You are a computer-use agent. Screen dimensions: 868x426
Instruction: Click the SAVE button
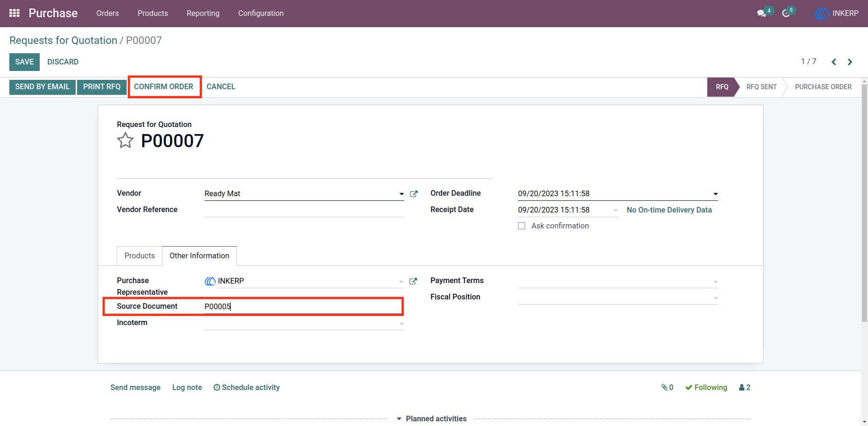coord(24,62)
